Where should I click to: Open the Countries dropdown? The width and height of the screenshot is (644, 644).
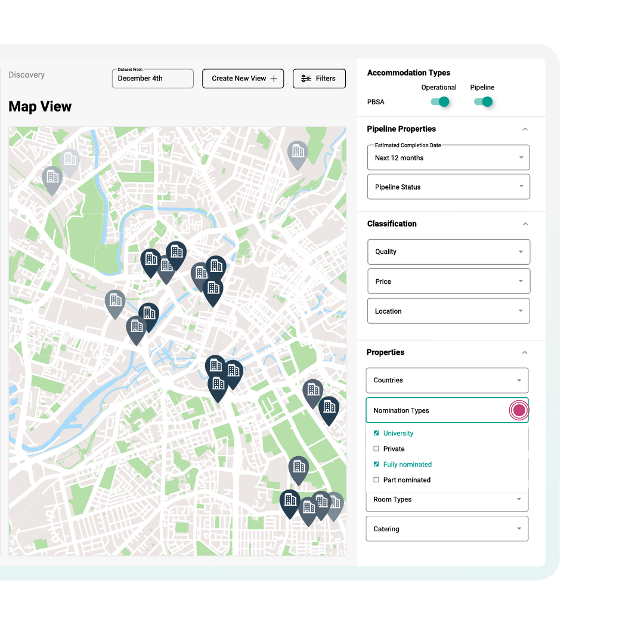click(447, 380)
